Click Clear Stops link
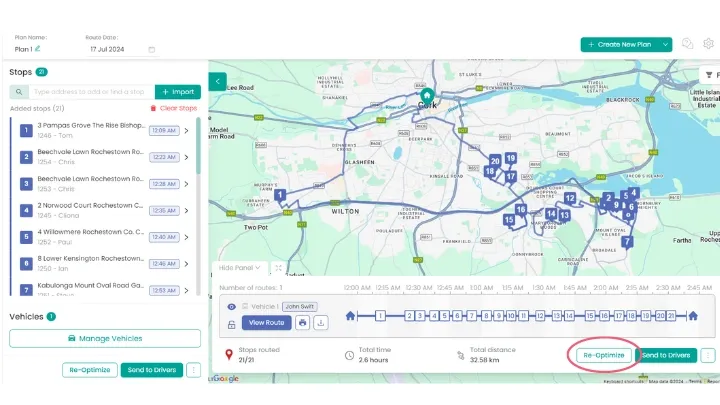 point(173,108)
